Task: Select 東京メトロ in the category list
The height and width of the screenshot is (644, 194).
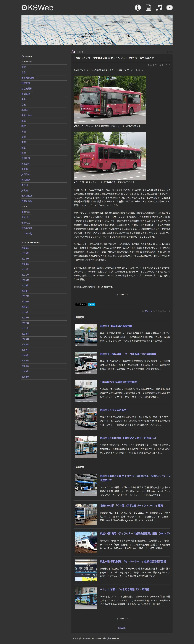Action: (x=27, y=115)
